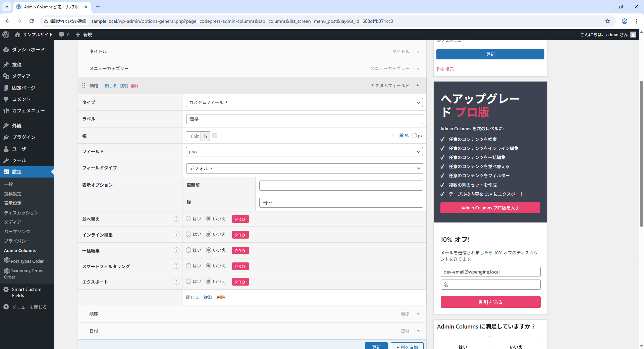Reload the page in browser toolbar
This screenshot has width=644, height=349.
tap(32, 21)
